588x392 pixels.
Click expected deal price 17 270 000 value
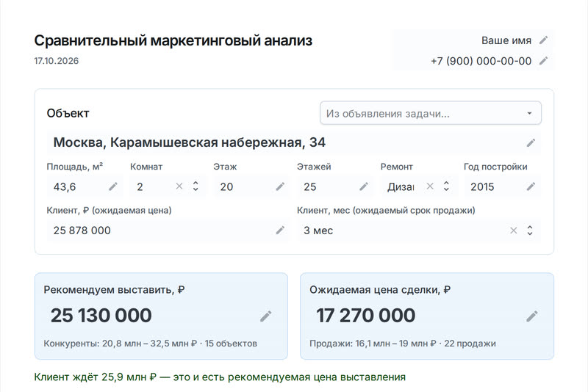[366, 315]
